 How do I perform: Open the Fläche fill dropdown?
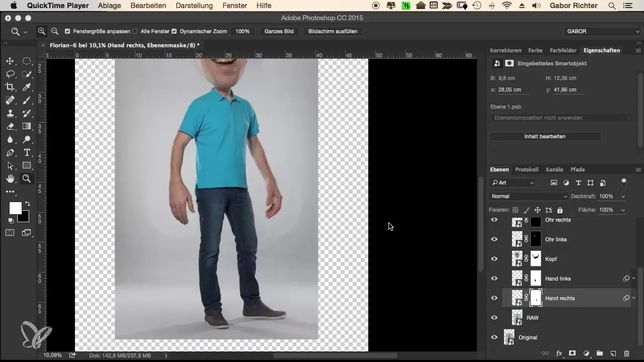pos(623,210)
